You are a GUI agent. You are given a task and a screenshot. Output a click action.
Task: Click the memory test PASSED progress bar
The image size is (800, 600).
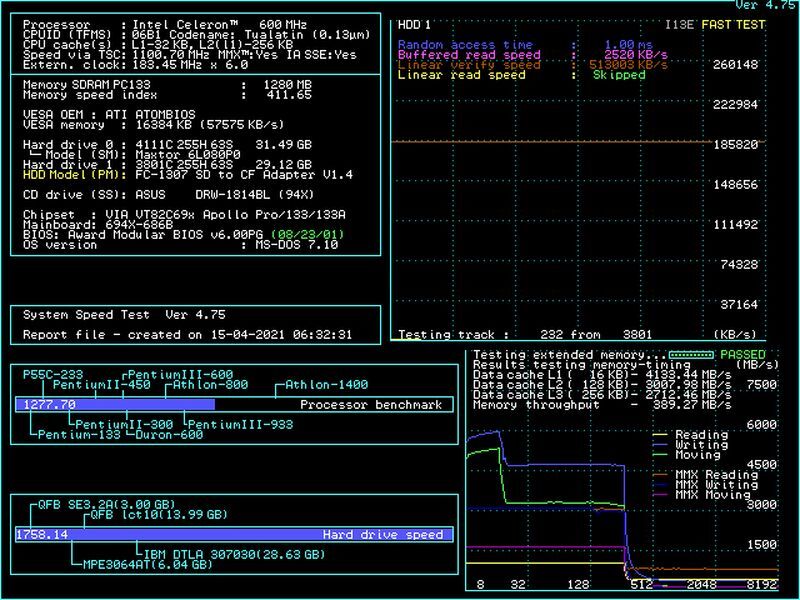pyautogui.click(x=691, y=355)
